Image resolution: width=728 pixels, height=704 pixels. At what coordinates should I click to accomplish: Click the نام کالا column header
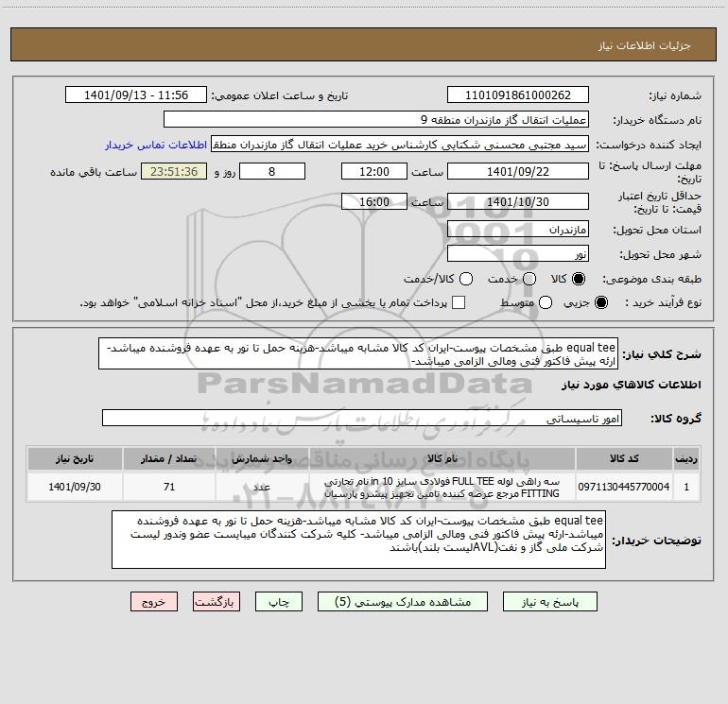point(442,458)
